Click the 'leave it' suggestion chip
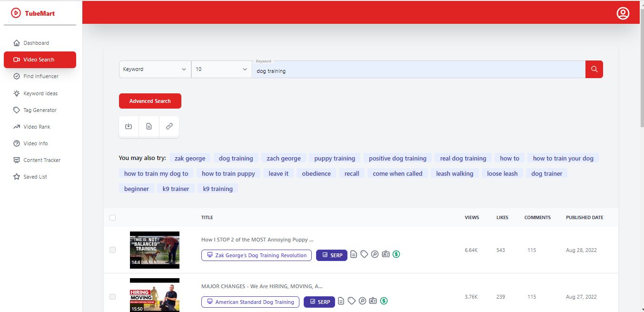644x312 pixels. coord(278,173)
